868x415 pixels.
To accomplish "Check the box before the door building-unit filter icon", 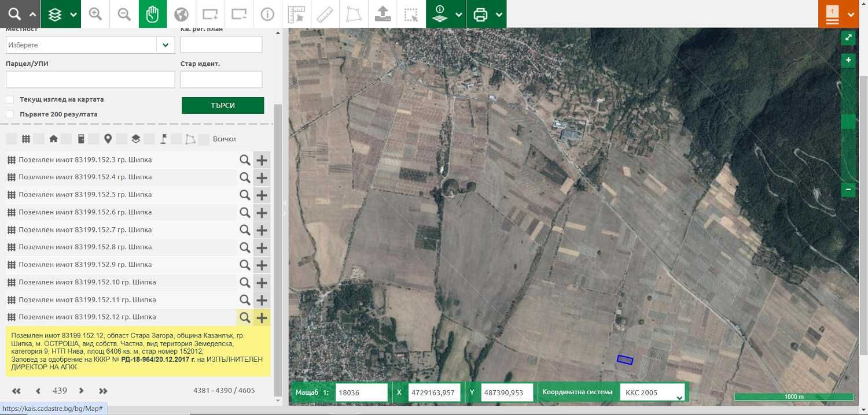I will [67, 139].
